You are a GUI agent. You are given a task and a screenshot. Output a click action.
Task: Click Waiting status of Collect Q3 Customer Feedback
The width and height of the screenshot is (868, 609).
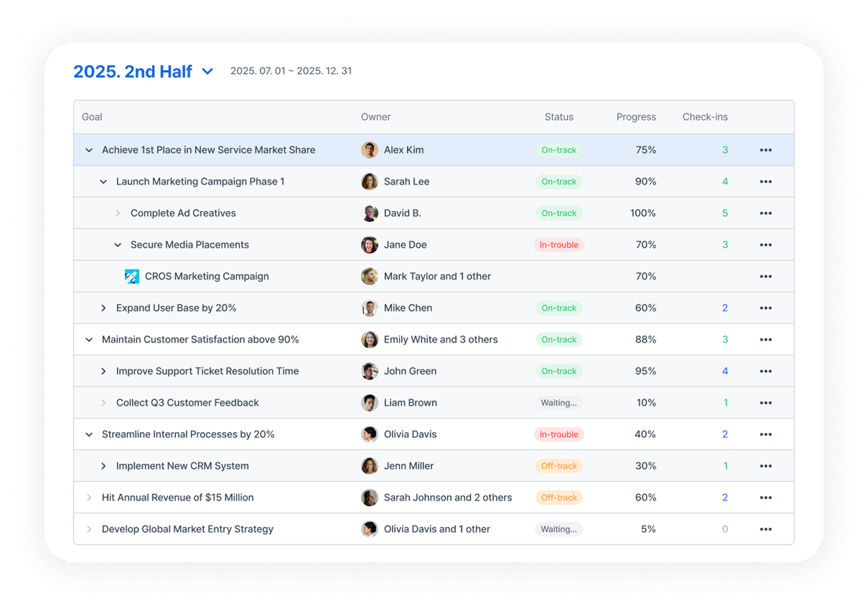point(559,402)
